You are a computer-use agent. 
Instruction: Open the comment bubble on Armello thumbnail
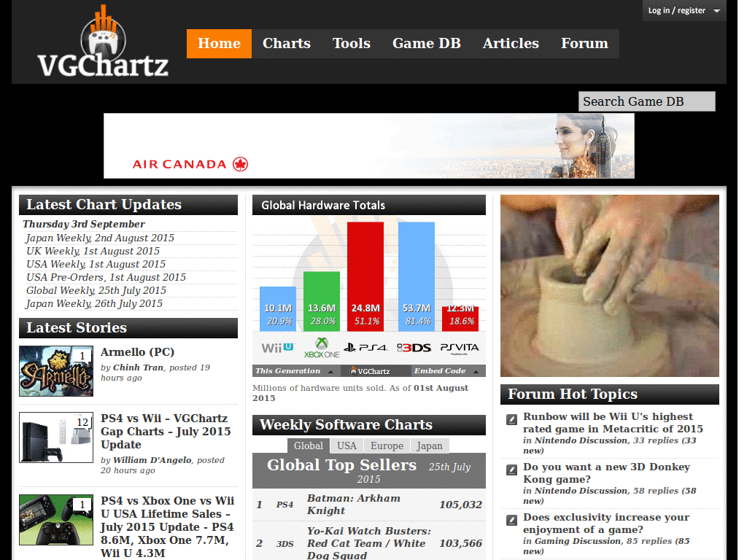(x=82, y=356)
